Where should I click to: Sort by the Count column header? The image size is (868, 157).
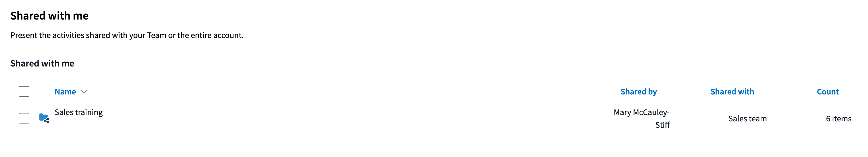(828, 92)
